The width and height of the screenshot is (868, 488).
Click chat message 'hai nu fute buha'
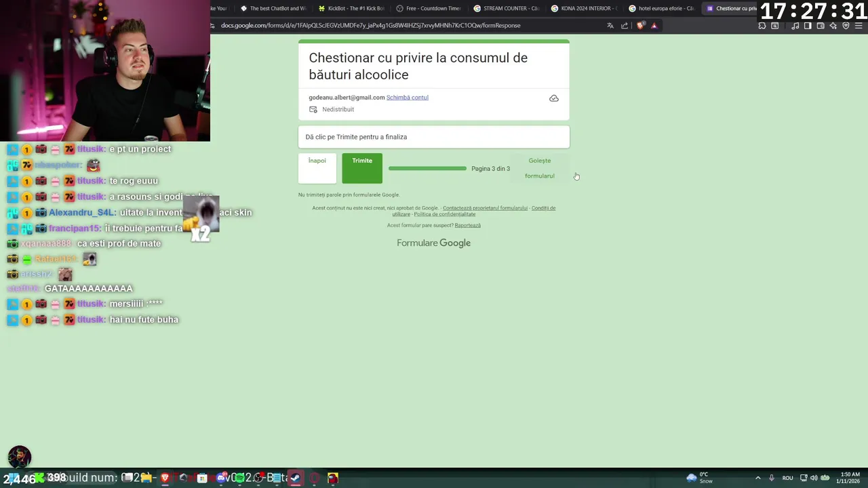click(144, 320)
